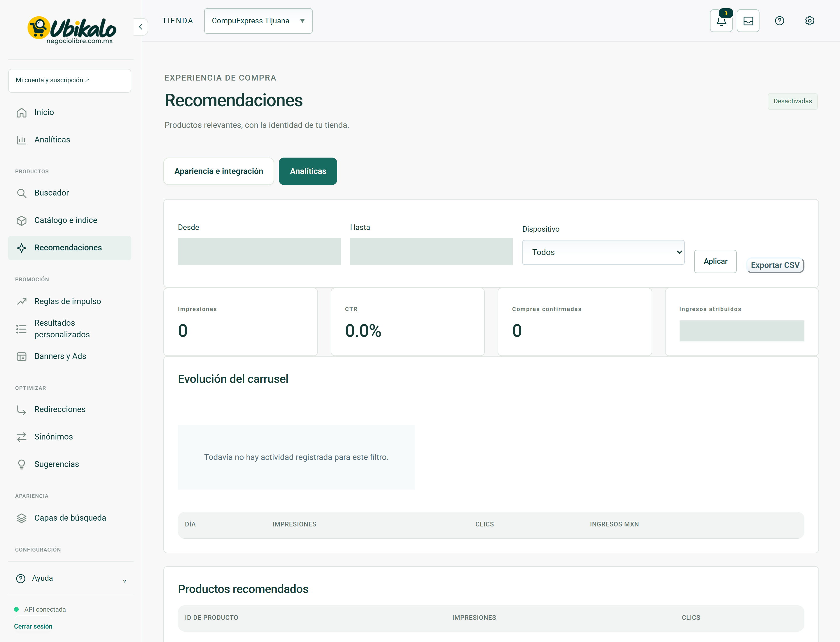The image size is (840, 642).
Task: Click the Sugerencias lightbulb icon
Action: click(22, 465)
